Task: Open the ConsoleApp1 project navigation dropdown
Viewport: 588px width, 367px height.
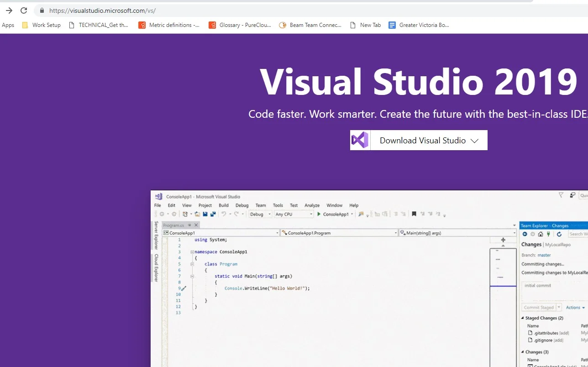Action: pos(221,233)
